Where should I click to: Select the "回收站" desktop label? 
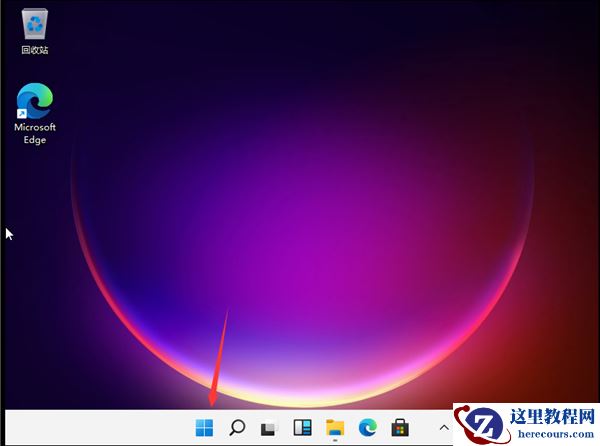click(35, 50)
